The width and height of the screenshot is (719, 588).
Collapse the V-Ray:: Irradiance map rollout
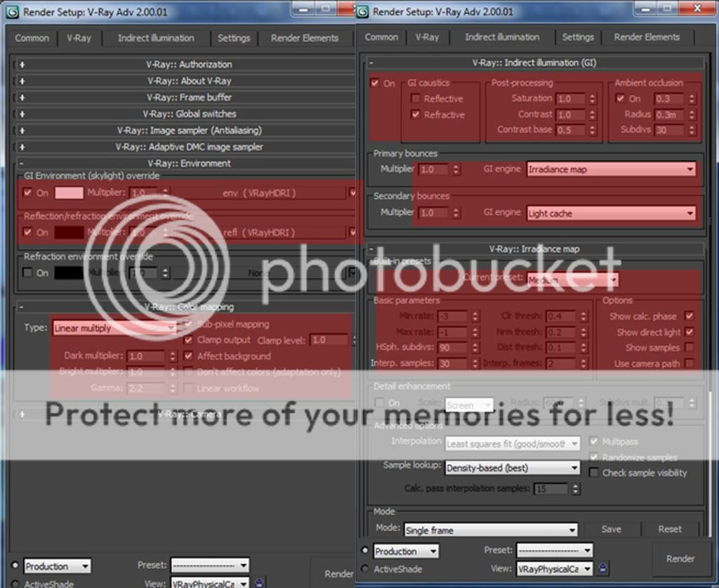pyautogui.click(x=534, y=249)
